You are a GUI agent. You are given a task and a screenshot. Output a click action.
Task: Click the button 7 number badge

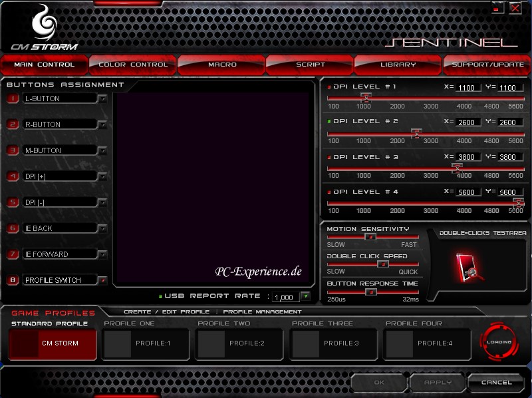13,254
